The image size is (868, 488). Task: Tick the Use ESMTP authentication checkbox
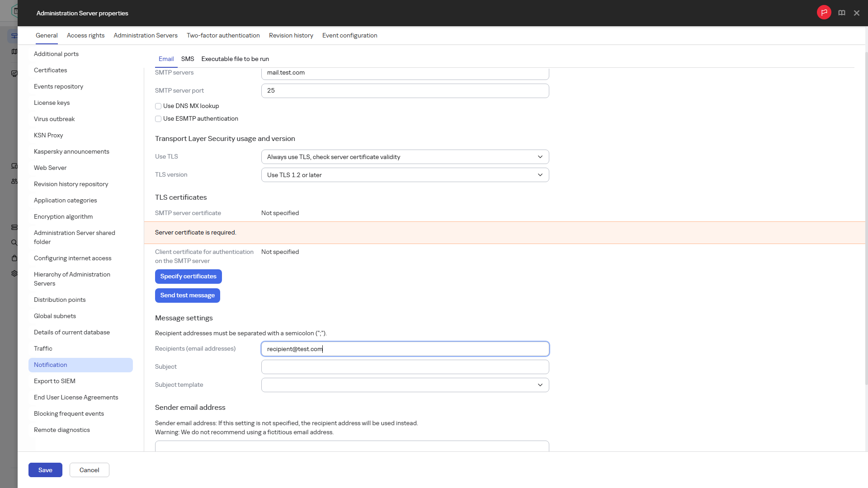[158, 119]
